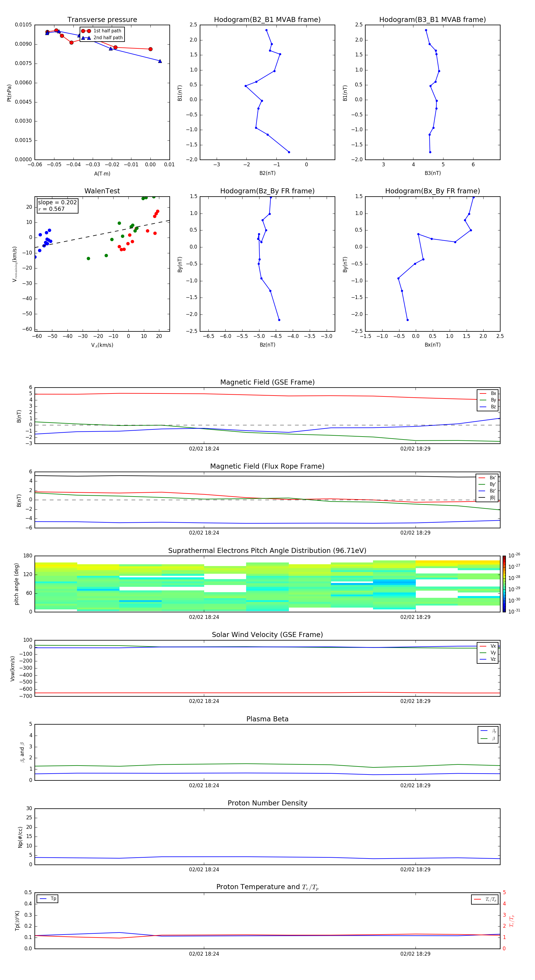Click the 'B3(nT)' x-axis label

432,173
